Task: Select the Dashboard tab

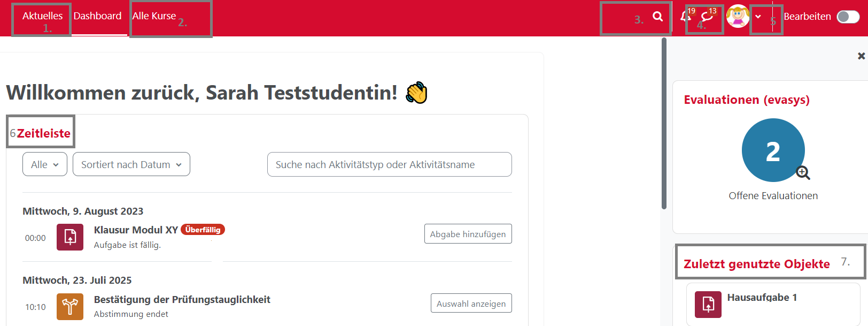Action: pos(97,16)
